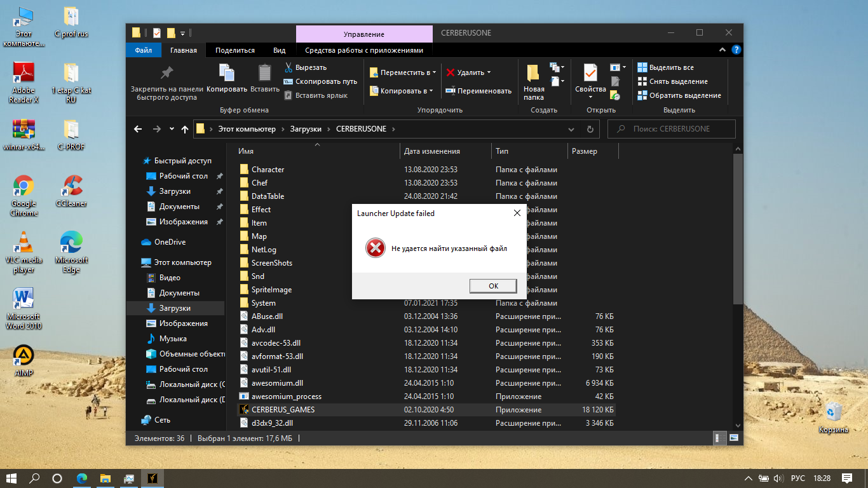This screenshot has height=488, width=868.
Task: Go back with the back arrow
Action: [x=138, y=129]
